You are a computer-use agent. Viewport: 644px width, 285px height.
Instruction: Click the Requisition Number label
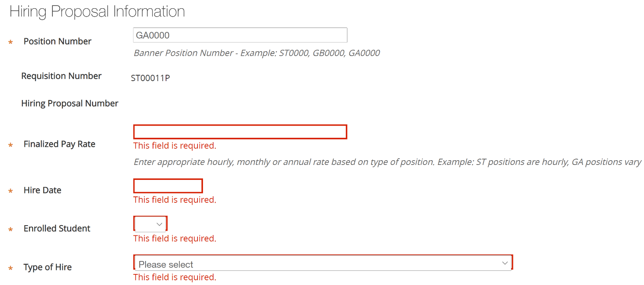click(61, 76)
